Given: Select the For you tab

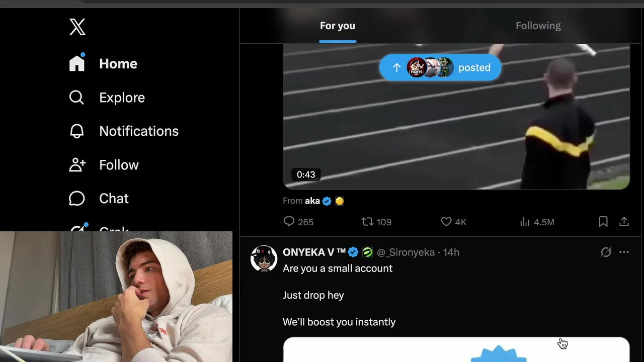Looking at the screenshot, I should pos(338,26).
